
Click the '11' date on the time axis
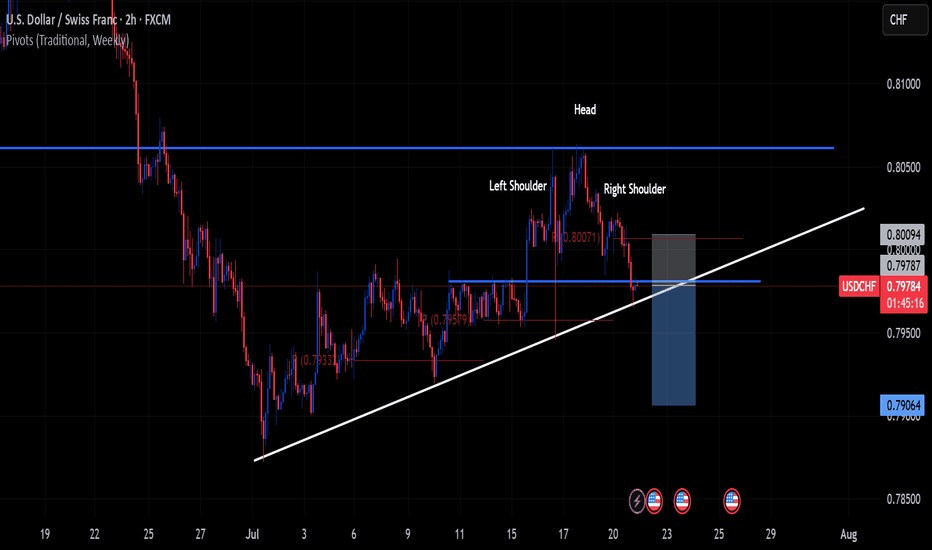pos(459,534)
